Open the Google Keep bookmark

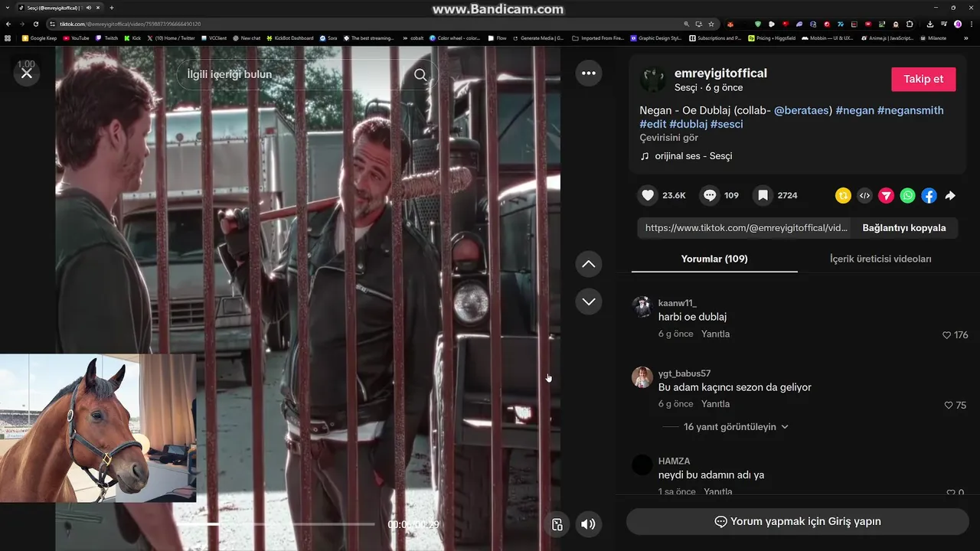[39, 37]
